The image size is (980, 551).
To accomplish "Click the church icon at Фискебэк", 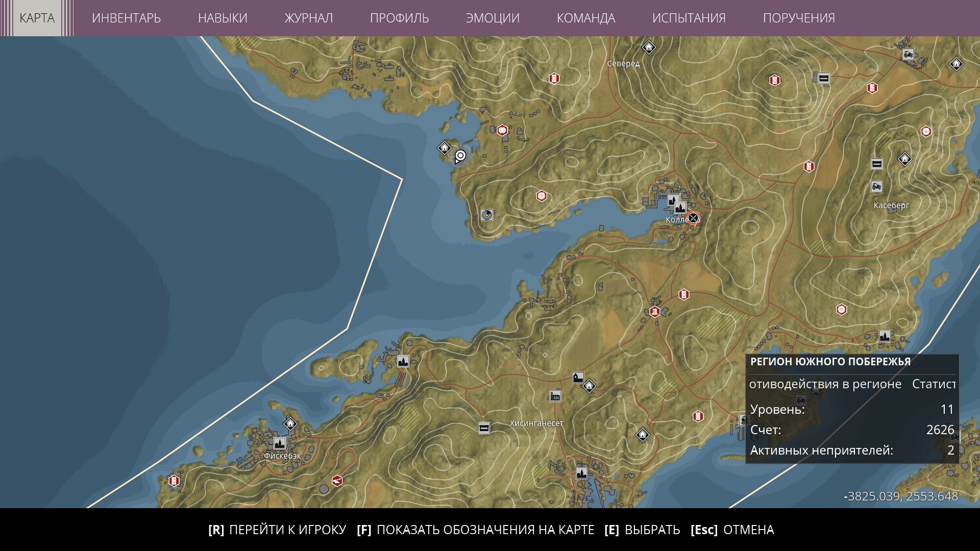I will click(279, 443).
